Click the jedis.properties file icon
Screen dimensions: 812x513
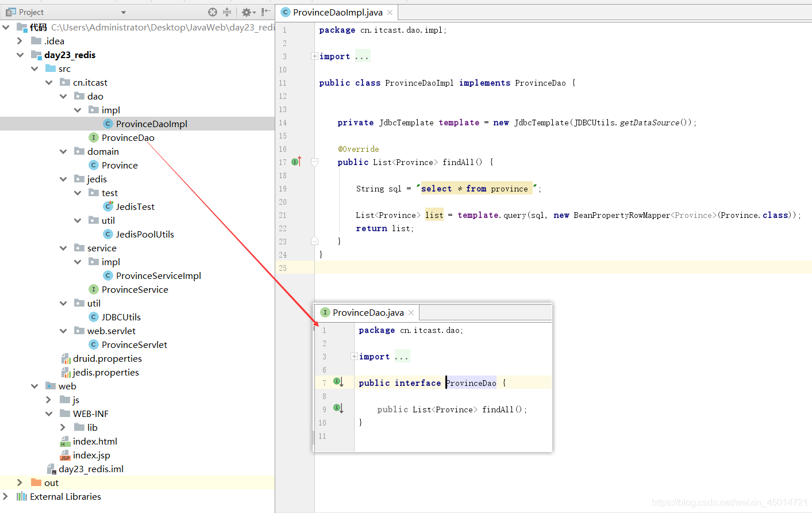click(x=66, y=372)
